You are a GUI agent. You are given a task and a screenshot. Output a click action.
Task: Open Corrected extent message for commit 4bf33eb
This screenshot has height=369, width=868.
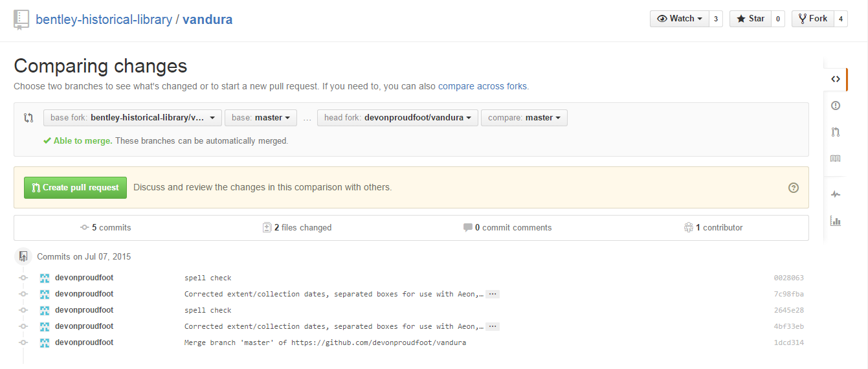[334, 326]
